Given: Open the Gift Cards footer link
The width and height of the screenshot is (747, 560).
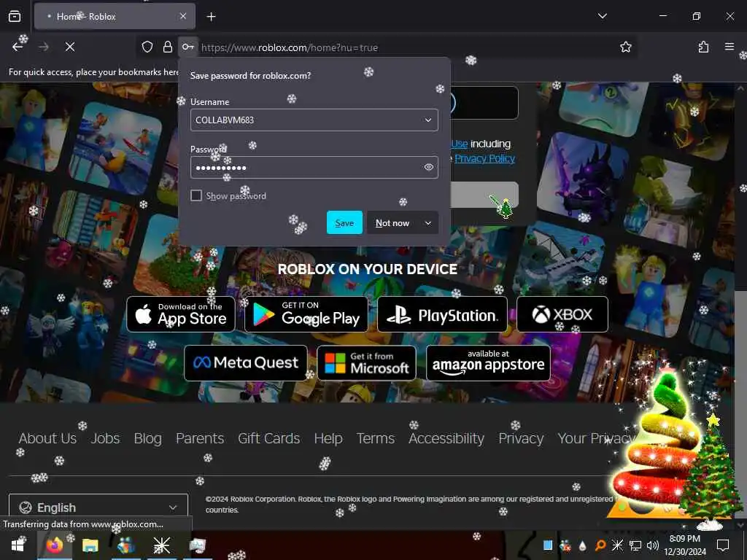Looking at the screenshot, I should click(268, 438).
